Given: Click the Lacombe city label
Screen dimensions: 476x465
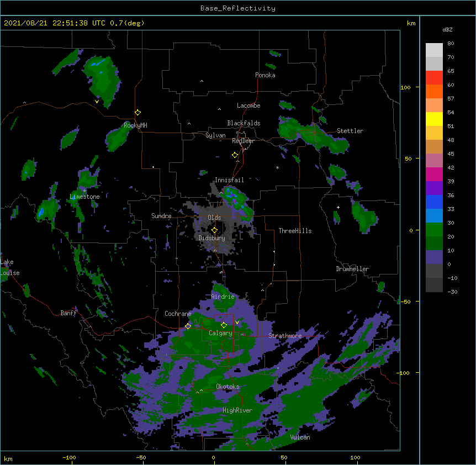Looking at the screenshot, I should click(x=248, y=105).
